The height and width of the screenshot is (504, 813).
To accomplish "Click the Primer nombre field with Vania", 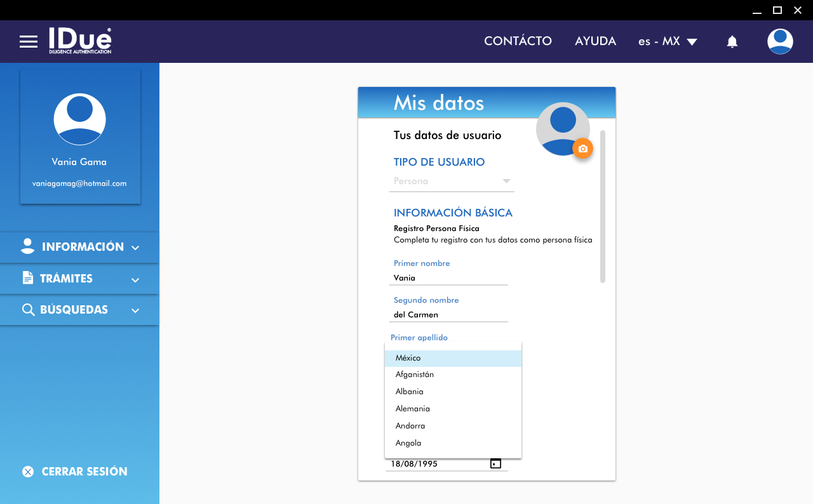I will 448,278.
